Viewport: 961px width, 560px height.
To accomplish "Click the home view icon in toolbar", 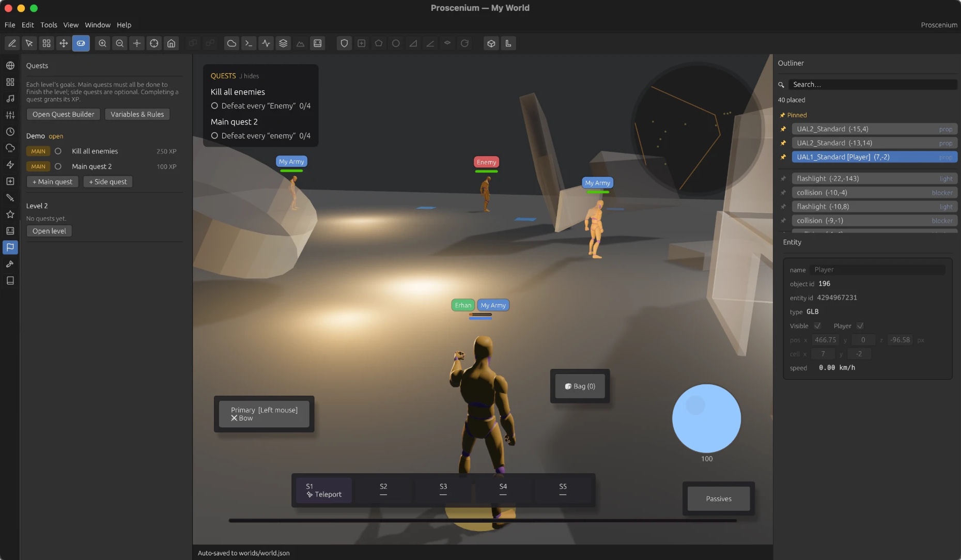I will pos(171,43).
